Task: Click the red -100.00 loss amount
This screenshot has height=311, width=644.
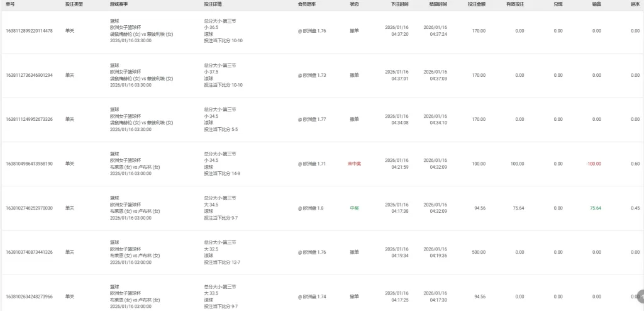Action: (x=594, y=164)
